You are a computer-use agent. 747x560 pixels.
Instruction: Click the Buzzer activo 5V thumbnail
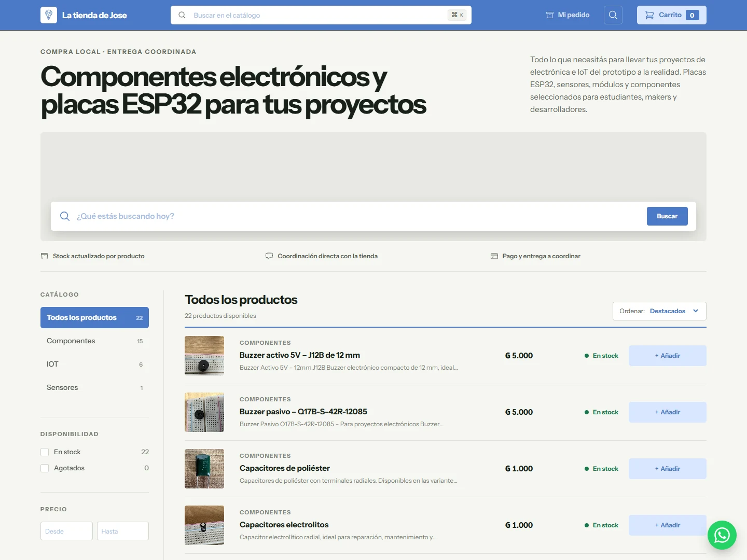click(x=204, y=356)
